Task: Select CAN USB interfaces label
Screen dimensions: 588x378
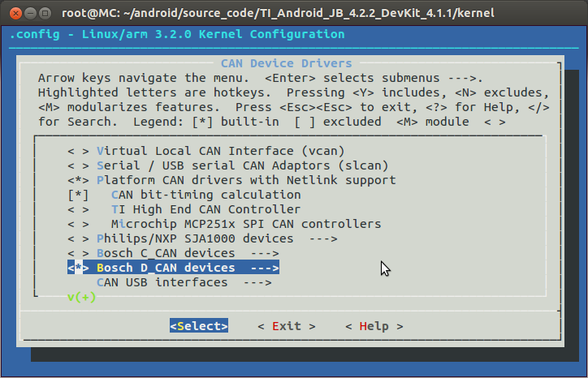Action: click(x=162, y=282)
